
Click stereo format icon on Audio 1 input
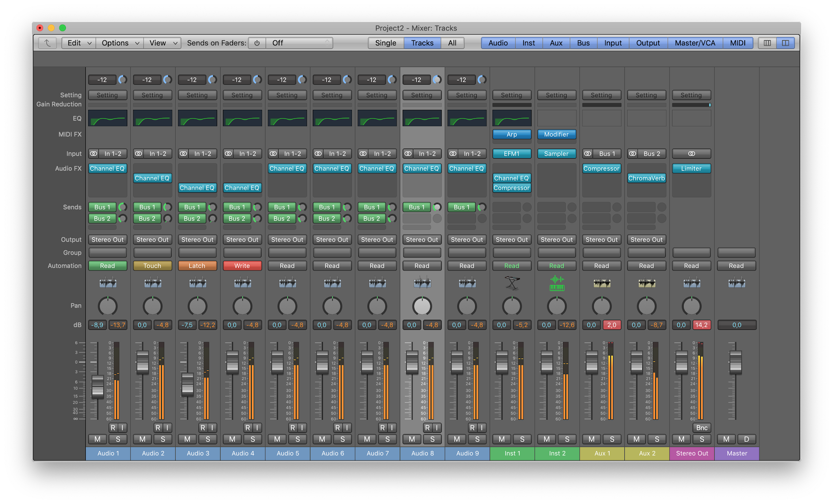point(94,154)
